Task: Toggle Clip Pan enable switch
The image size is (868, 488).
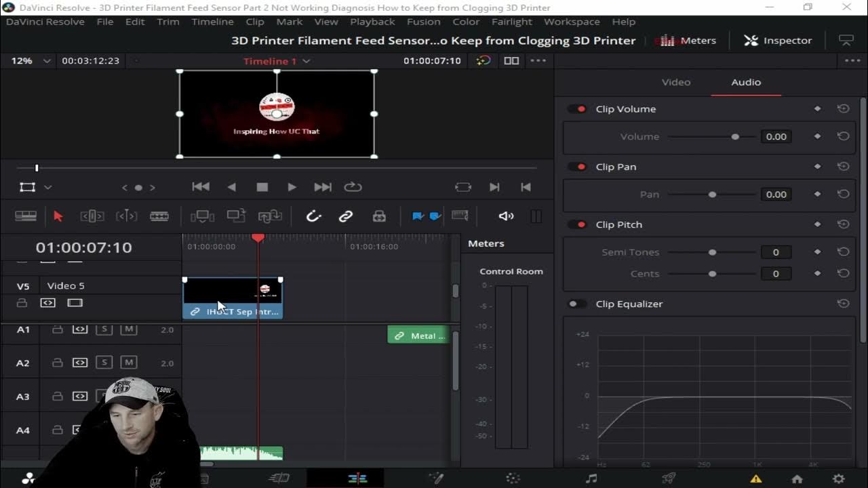Action: pyautogui.click(x=578, y=167)
